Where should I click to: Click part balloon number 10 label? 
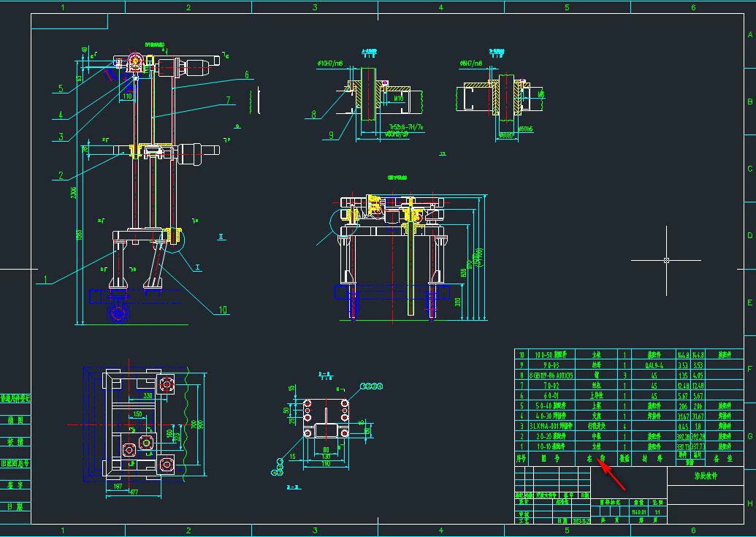click(x=223, y=311)
